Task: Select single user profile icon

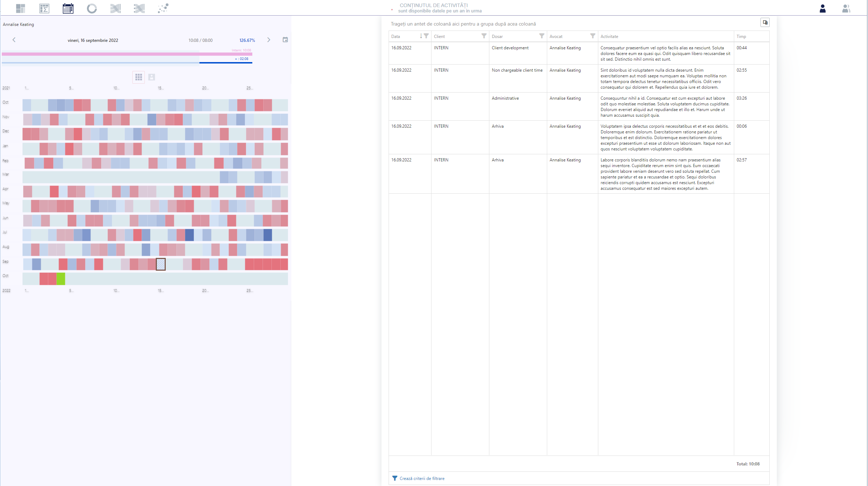Action: pyautogui.click(x=823, y=8)
